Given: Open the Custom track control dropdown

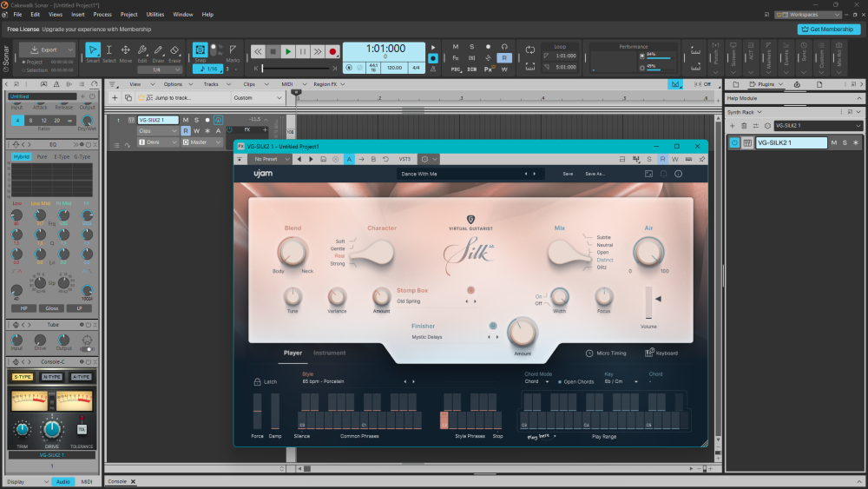Looking at the screenshot, I should point(258,97).
